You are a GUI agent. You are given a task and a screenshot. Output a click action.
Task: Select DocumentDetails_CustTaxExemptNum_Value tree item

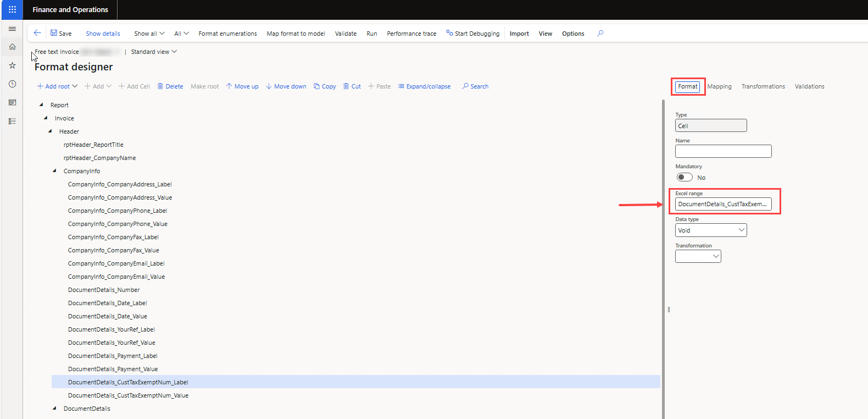point(128,395)
